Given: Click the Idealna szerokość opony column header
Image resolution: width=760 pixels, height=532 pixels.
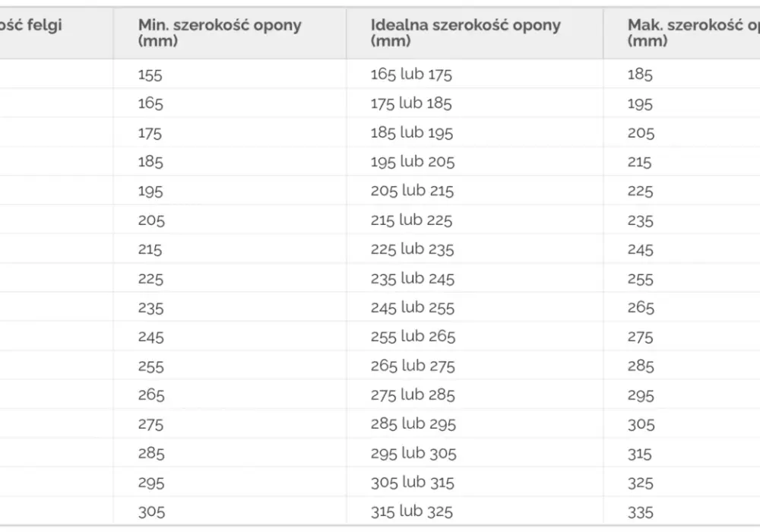Looking at the screenshot, I should click(465, 33).
